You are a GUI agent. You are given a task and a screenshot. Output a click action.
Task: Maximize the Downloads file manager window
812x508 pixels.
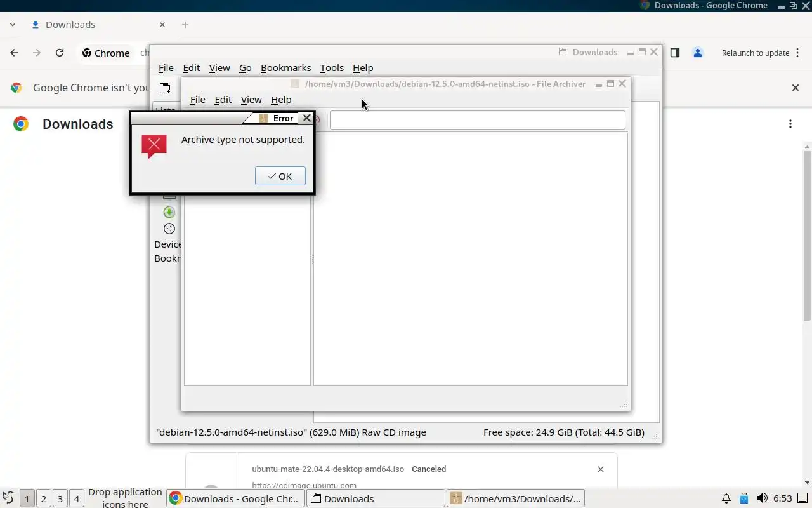point(642,53)
